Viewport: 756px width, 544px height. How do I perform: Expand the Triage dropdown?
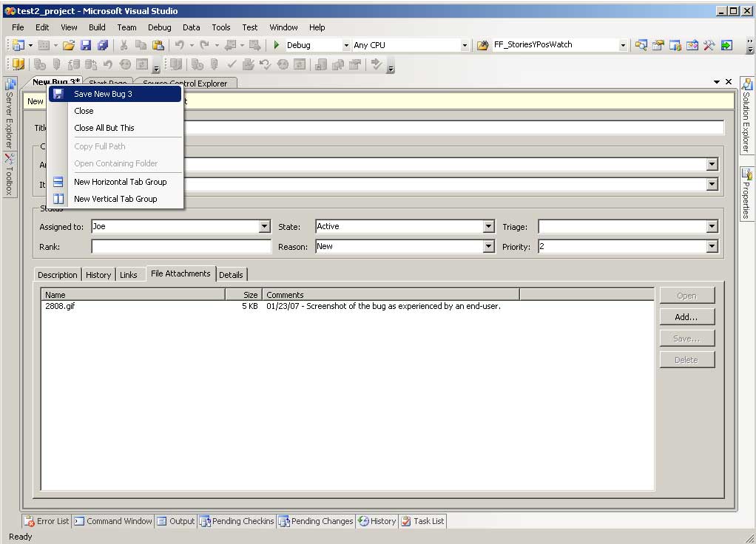[712, 226]
